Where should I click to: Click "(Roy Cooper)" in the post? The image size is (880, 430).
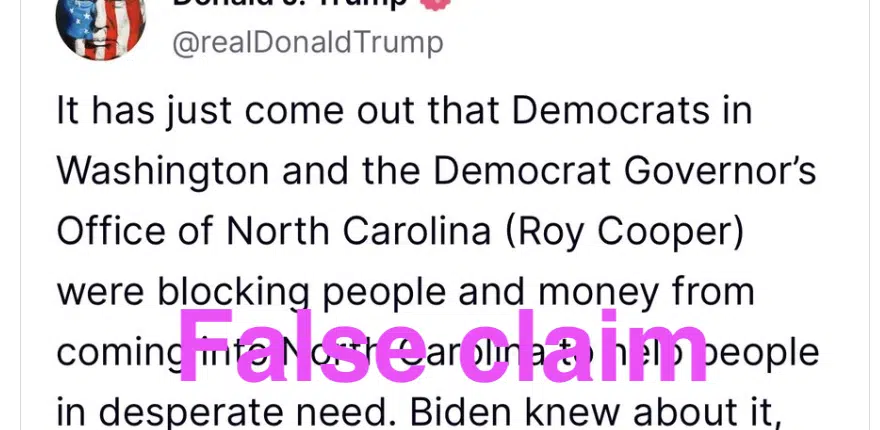[x=625, y=231]
